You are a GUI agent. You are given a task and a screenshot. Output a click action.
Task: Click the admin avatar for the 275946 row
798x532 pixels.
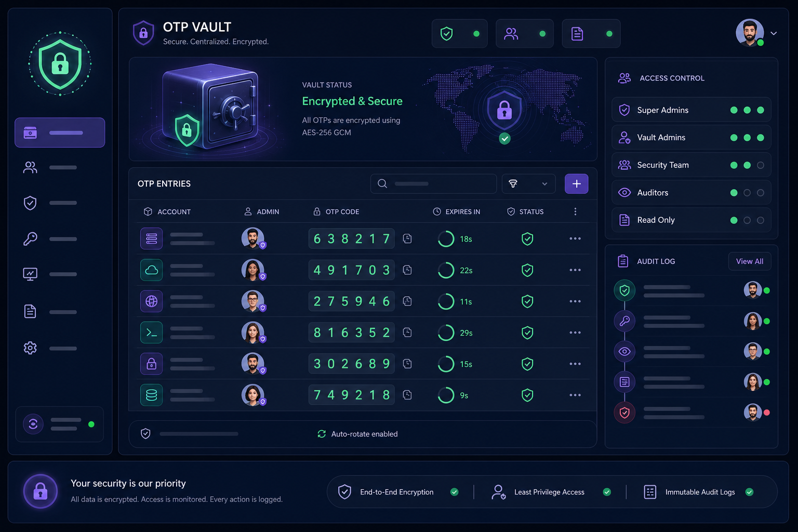(x=253, y=301)
